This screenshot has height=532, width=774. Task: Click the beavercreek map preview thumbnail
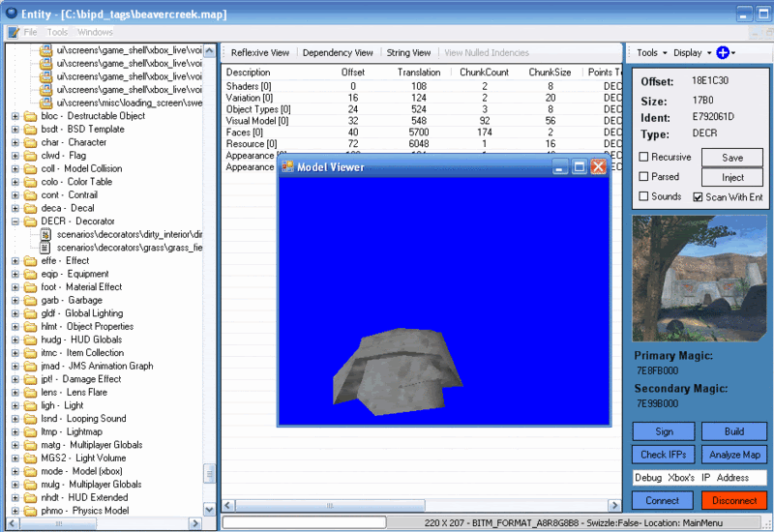pos(700,279)
